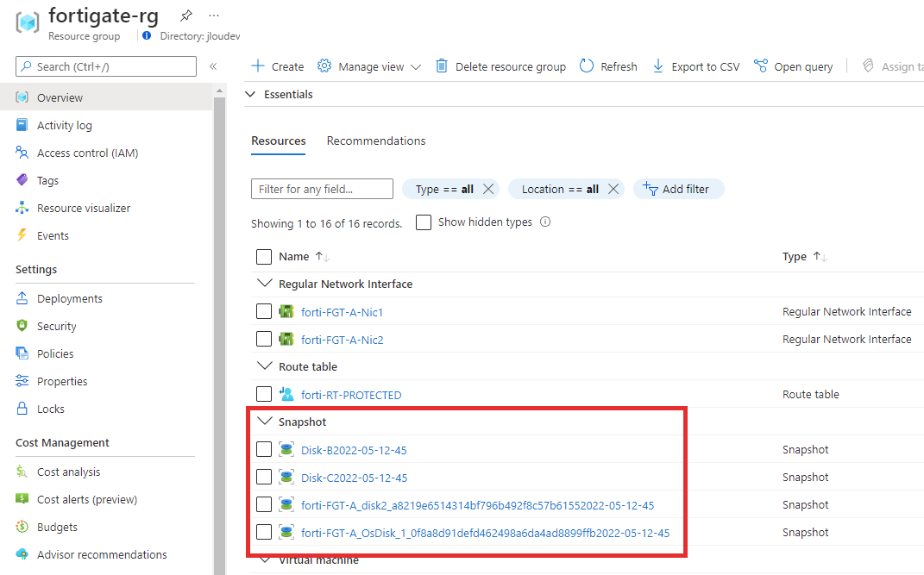Open the Disk-C2022-05-12-45 snapshot link
This screenshot has width=924, height=575.
pos(355,478)
